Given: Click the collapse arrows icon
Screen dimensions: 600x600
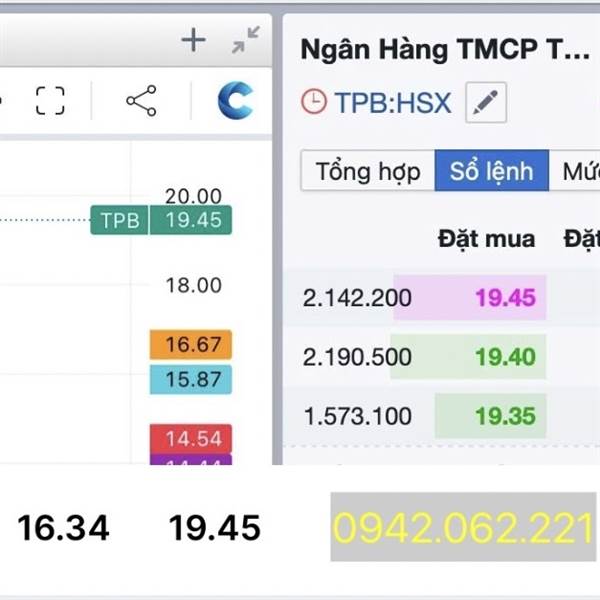Looking at the screenshot, I should [246, 39].
